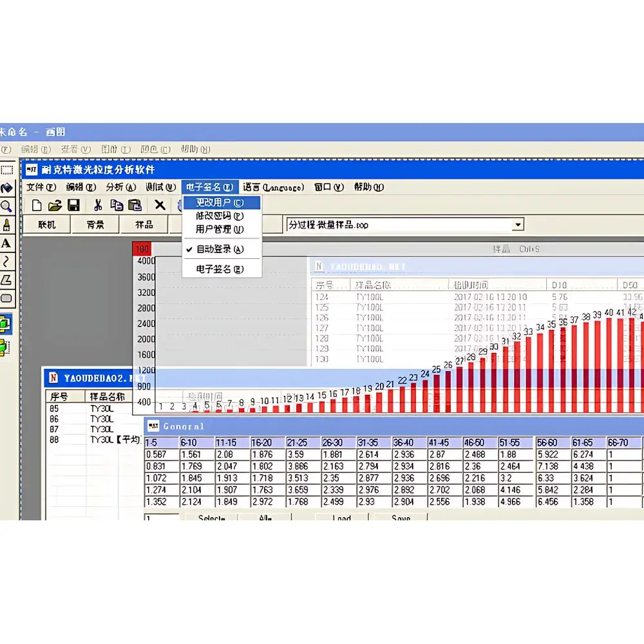Open the 文件 menu

41,187
